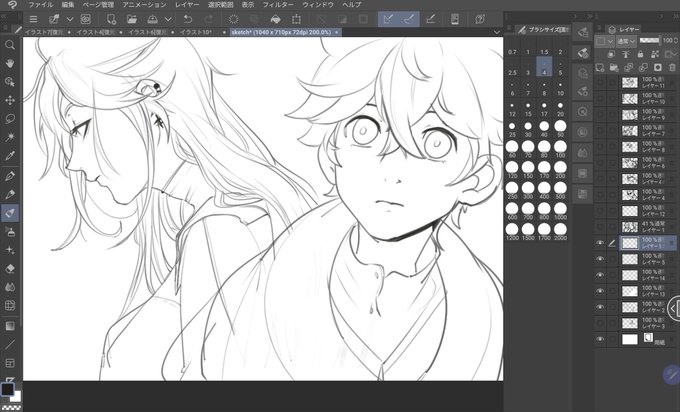Open the ウィンドウ menu
The image size is (680, 412).
(x=318, y=5)
